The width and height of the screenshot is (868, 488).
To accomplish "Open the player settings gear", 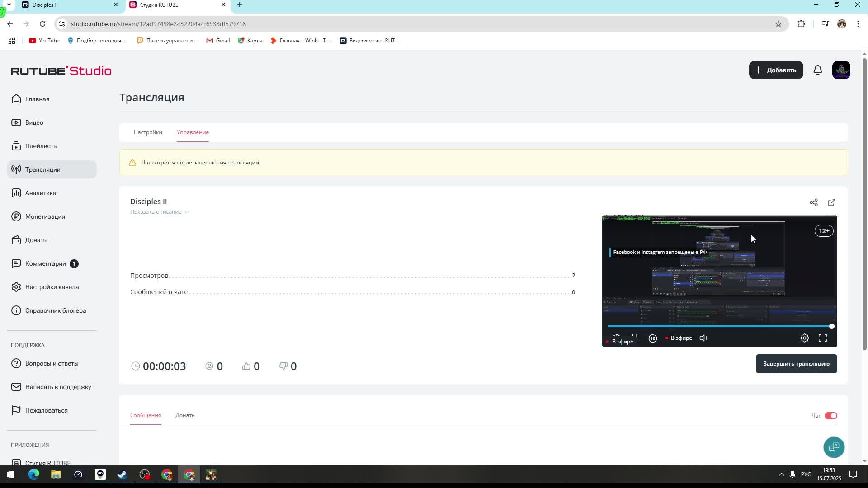I will [x=804, y=338].
